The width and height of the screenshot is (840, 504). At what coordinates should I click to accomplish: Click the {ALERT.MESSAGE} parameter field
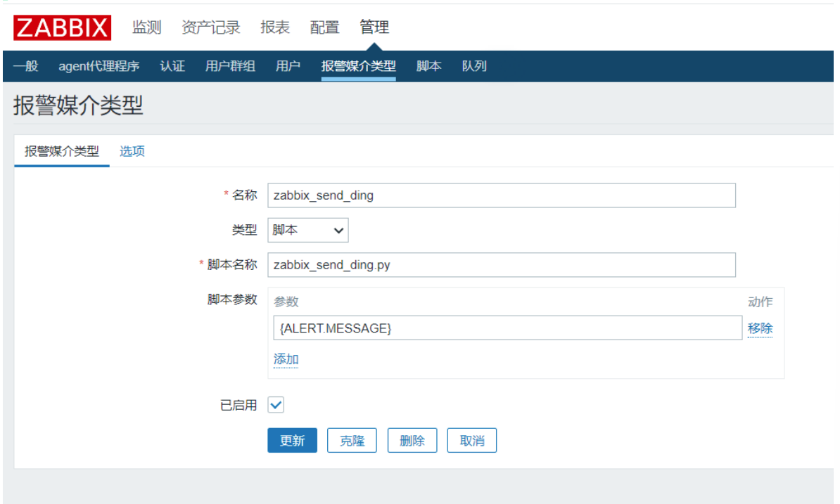tap(507, 328)
